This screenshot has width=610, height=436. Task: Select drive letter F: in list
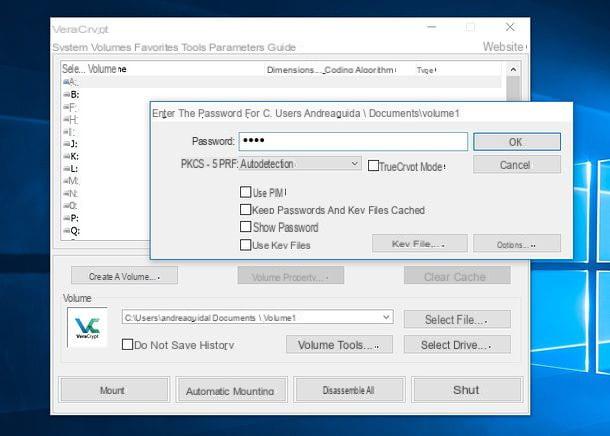tap(70, 107)
